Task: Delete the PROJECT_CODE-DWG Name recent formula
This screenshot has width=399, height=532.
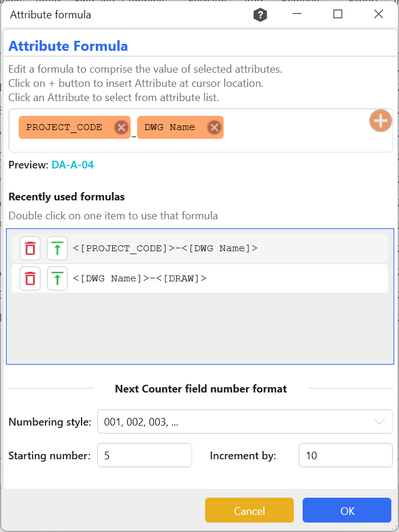Action: click(x=30, y=248)
